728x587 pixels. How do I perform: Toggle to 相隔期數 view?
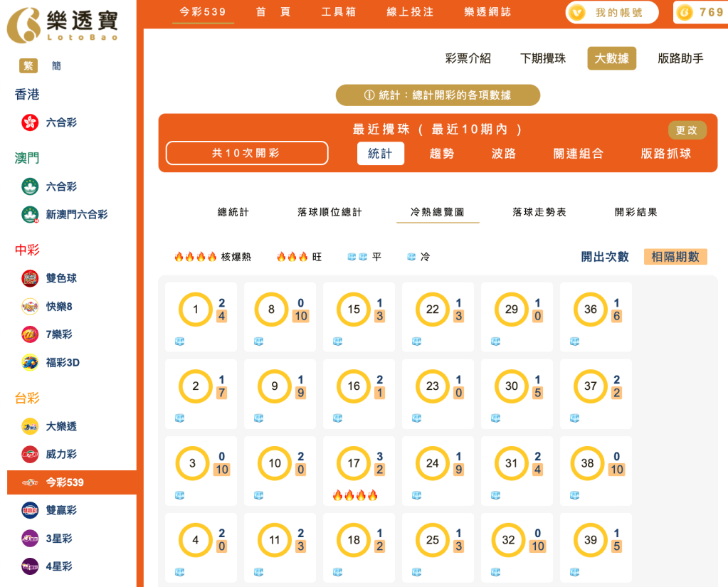[675, 255]
